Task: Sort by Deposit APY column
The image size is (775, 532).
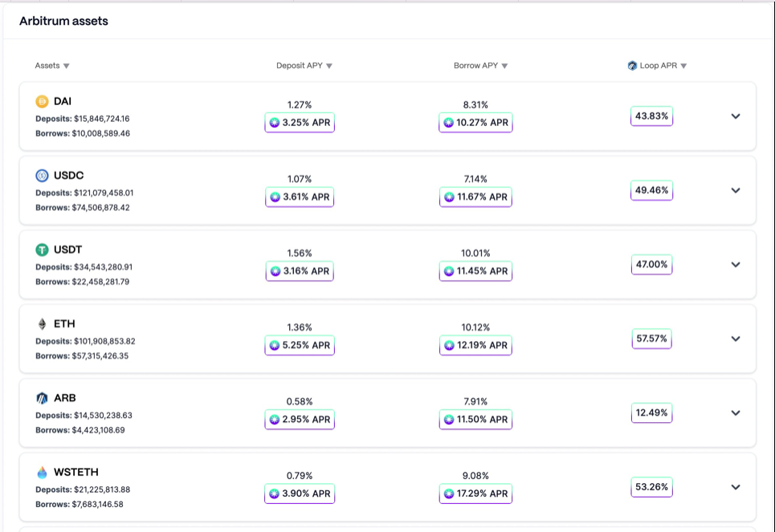Action: 304,66
